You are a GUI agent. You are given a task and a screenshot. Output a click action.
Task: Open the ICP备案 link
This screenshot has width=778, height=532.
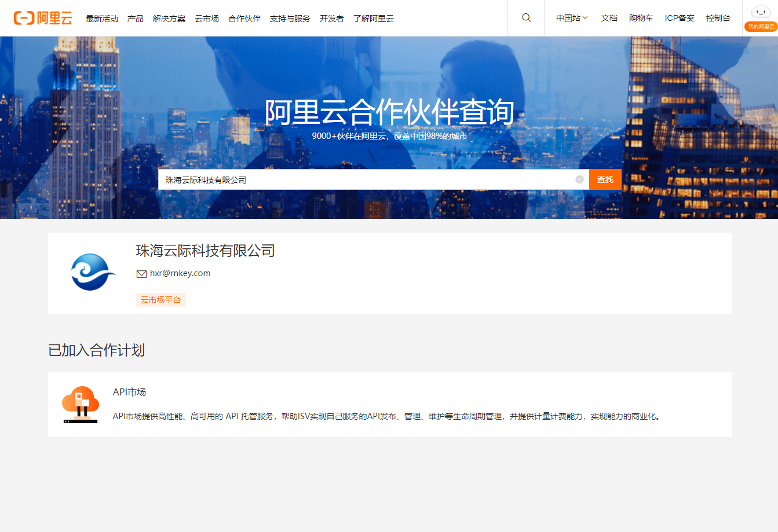[x=680, y=18]
